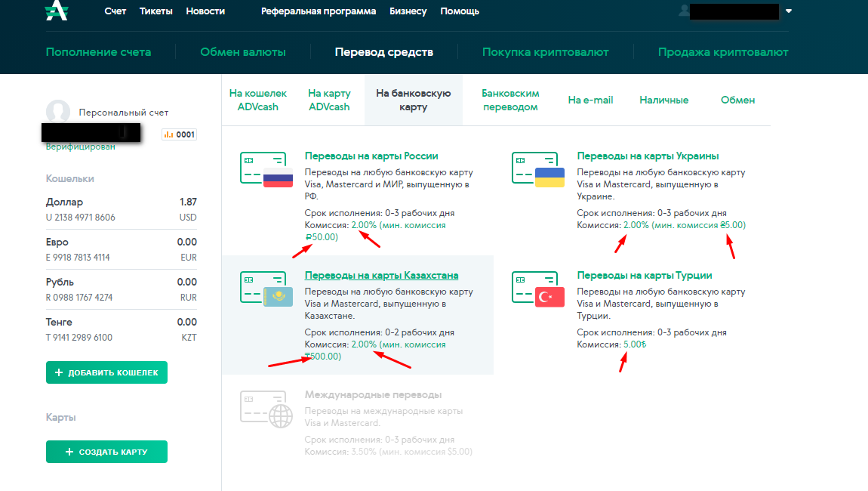
Task: Click the 0001 statistics badge icon
Action: [x=180, y=134]
